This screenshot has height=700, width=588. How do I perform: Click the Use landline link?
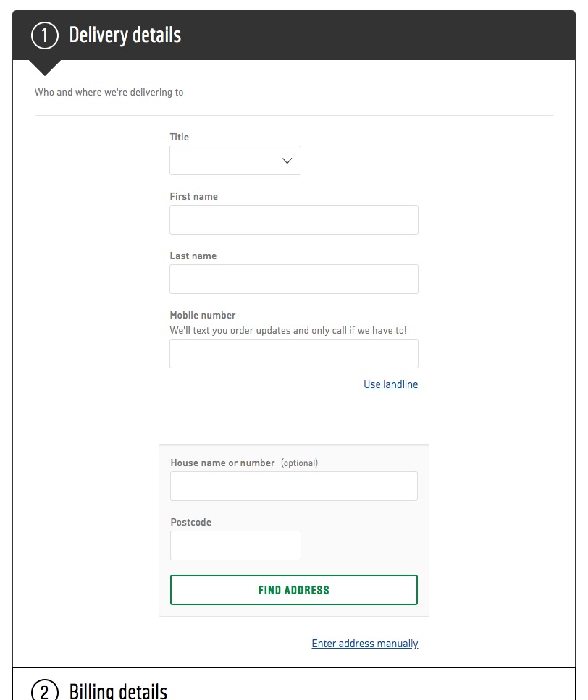tap(390, 384)
